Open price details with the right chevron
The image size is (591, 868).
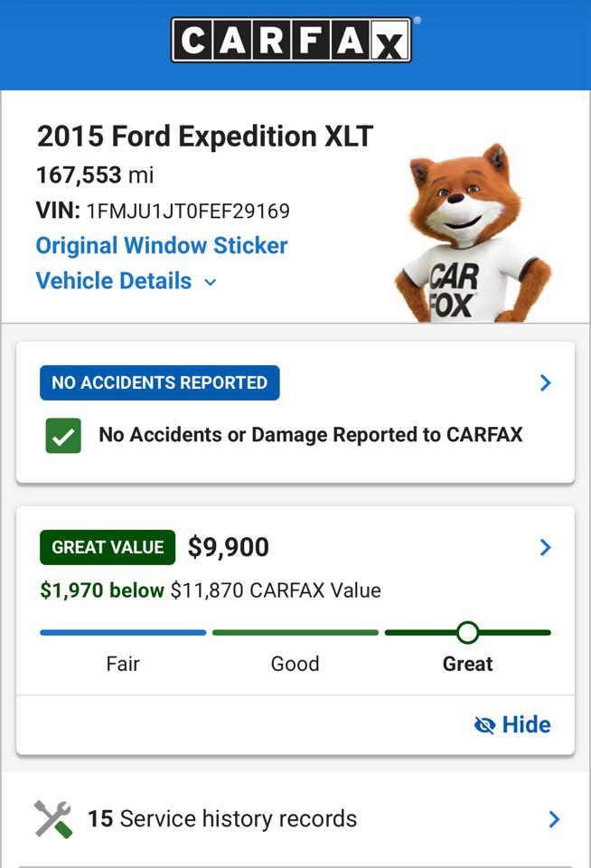pos(545,547)
